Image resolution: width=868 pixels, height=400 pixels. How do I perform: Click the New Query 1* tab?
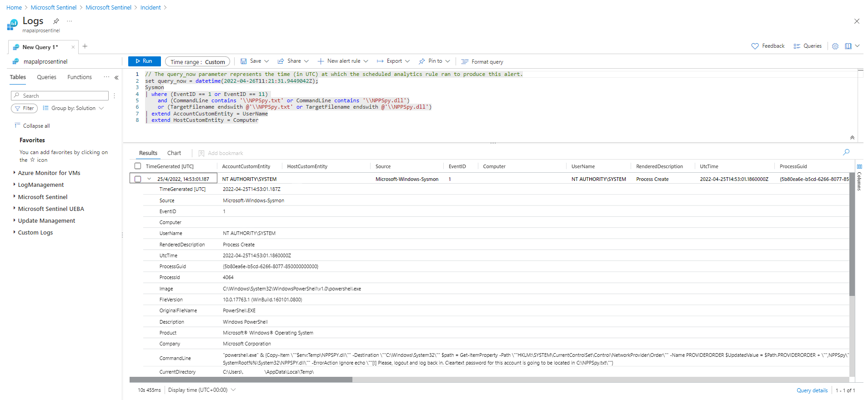point(40,47)
